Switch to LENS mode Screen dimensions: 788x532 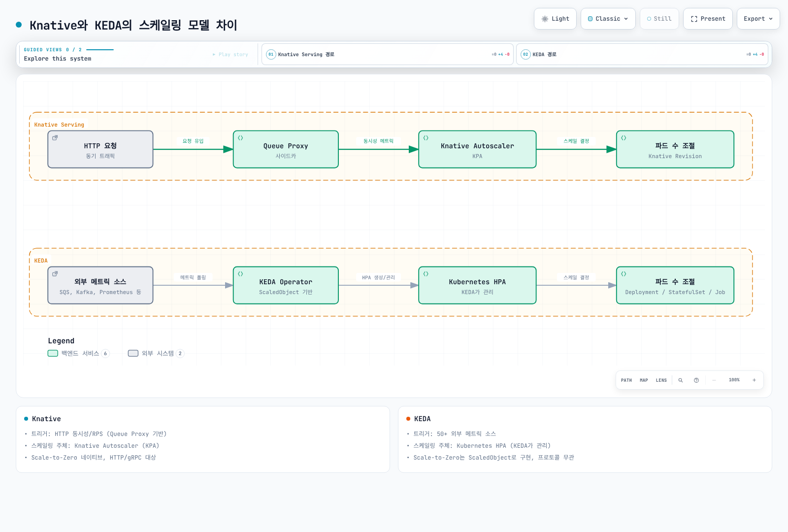tap(661, 380)
